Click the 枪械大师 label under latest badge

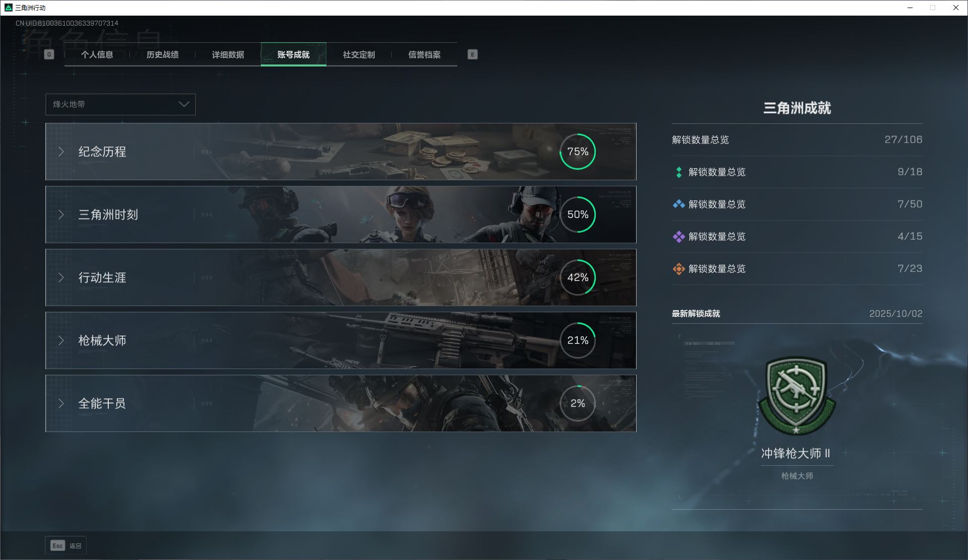tap(796, 476)
